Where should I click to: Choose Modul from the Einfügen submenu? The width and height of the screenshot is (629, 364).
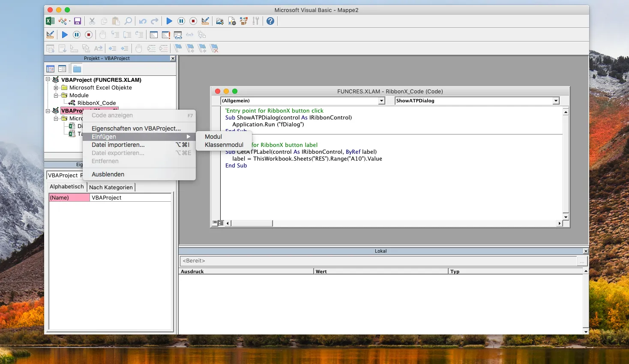(x=213, y=137)
